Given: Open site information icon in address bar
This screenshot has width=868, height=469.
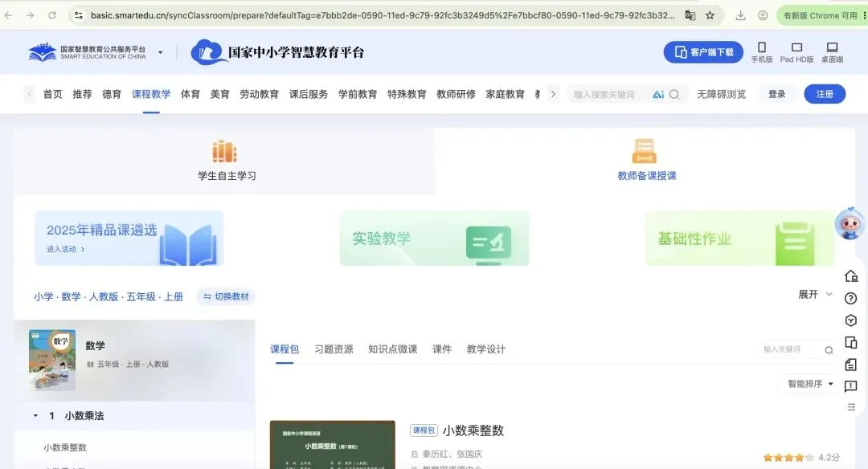Looking at the screenshot, I should [79, 15].
